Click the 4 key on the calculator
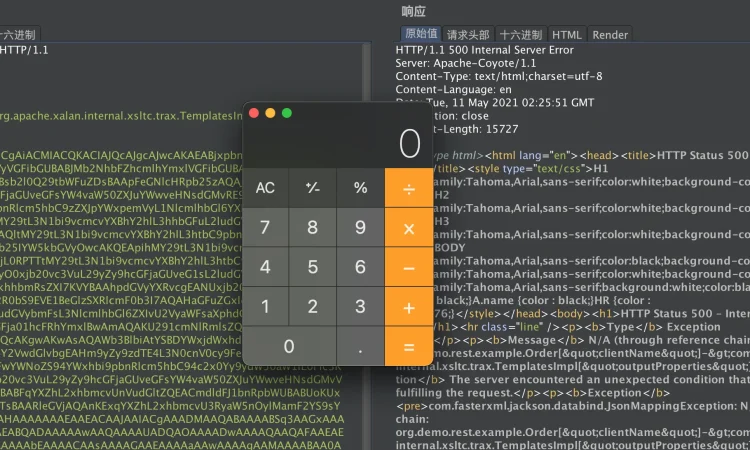 click(265, 267)
